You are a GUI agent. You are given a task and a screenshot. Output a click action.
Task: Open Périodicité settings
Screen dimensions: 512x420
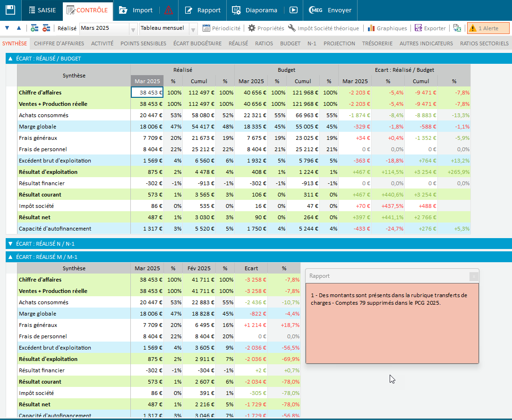(222, 28)
